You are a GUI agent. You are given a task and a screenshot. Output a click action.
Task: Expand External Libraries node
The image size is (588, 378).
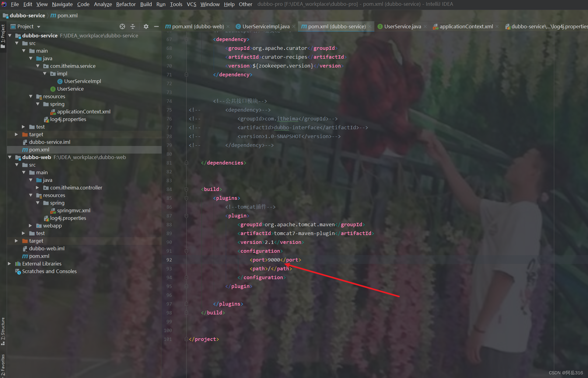(9, 264)
